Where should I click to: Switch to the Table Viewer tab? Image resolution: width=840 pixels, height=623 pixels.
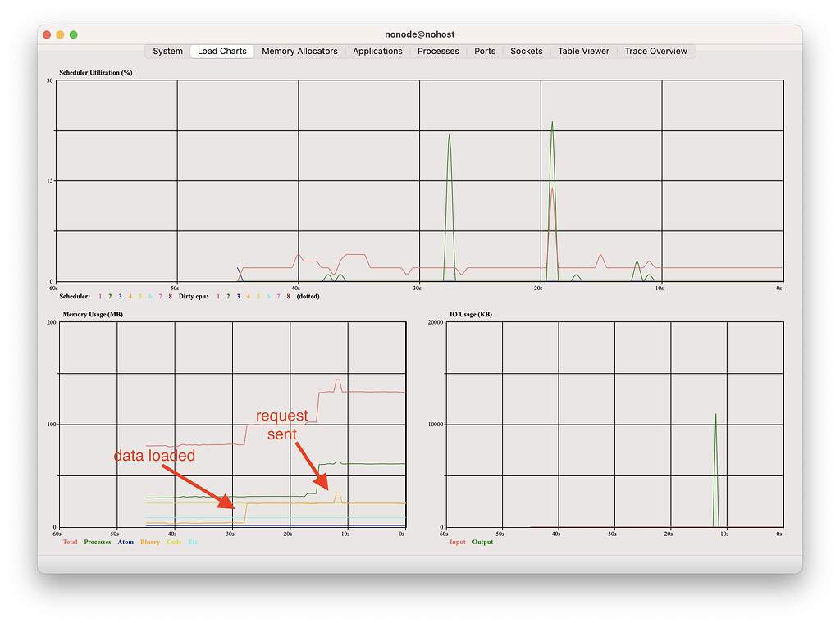(x=583, y=51)
